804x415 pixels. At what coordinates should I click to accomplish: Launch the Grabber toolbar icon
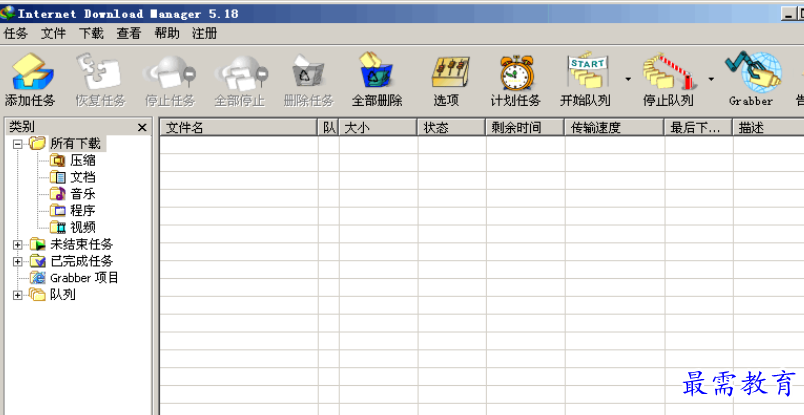753,71
